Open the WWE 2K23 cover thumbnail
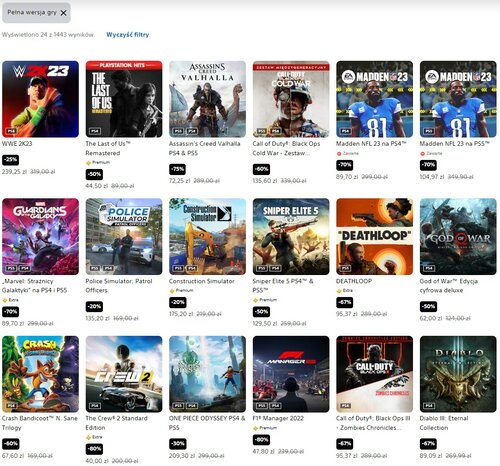This screenshot has height=466, width=500. [40, 99]
